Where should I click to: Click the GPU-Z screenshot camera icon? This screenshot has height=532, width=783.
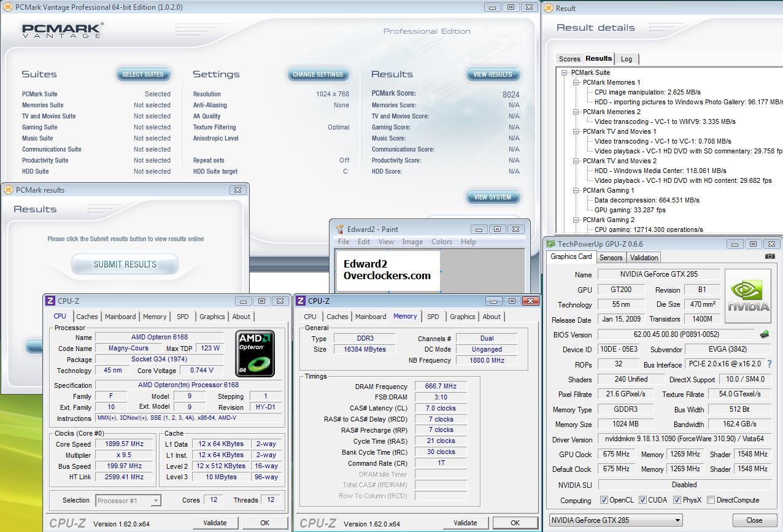770,256
